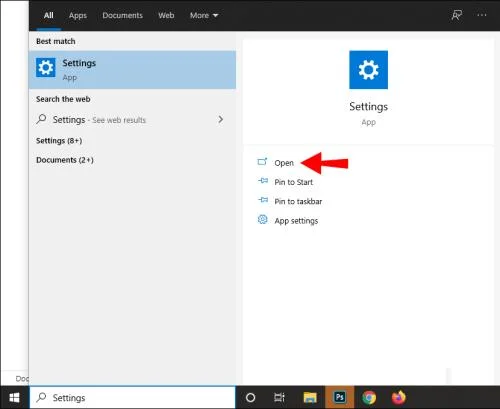Switch to the Apps search tab

tap(78, 15)
